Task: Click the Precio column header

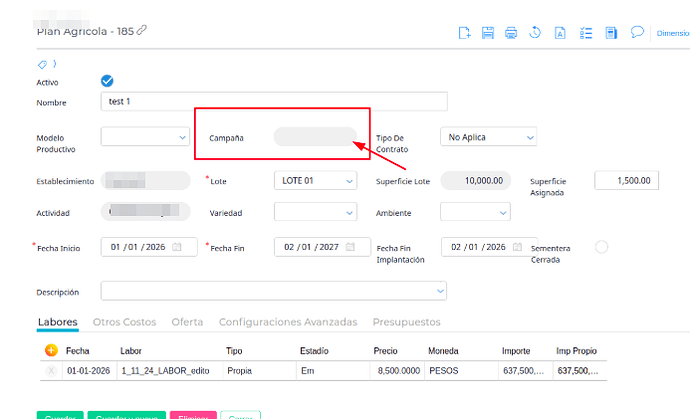Action: click(x=385, y=351)
